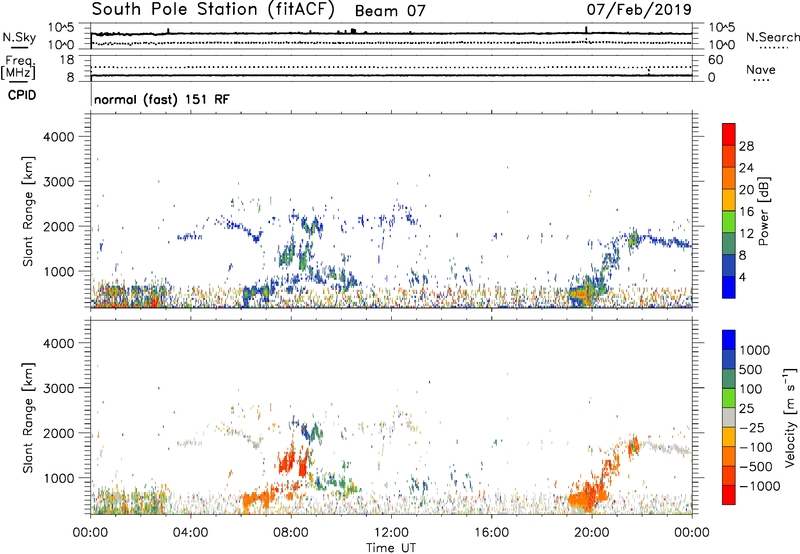The width and height of the screenshot is (800, 554).
Task: Click the '12:00' time tick label
Action: point(391,533)
